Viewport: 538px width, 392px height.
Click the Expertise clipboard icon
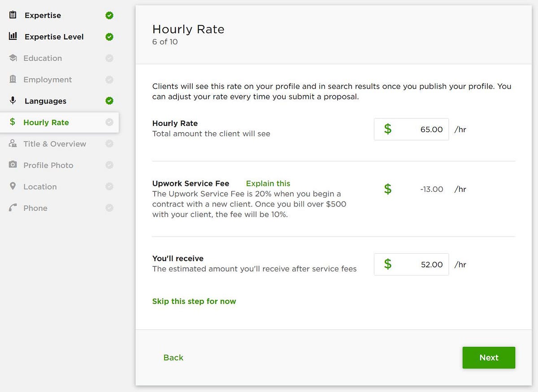[13, 15]
